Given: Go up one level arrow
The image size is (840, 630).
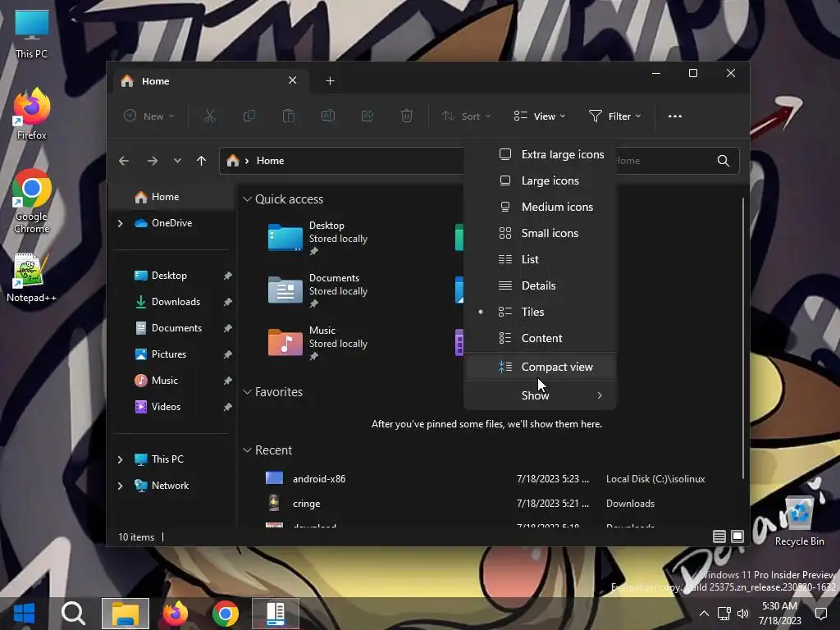Looking at the screenshot, I should (202, 161).
